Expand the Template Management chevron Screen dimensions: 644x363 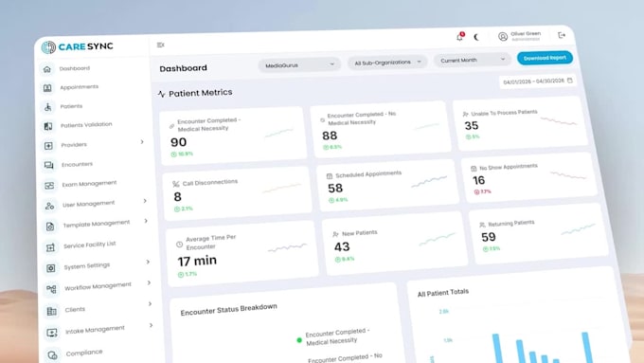pyautogui.click(x=146, y=221)
